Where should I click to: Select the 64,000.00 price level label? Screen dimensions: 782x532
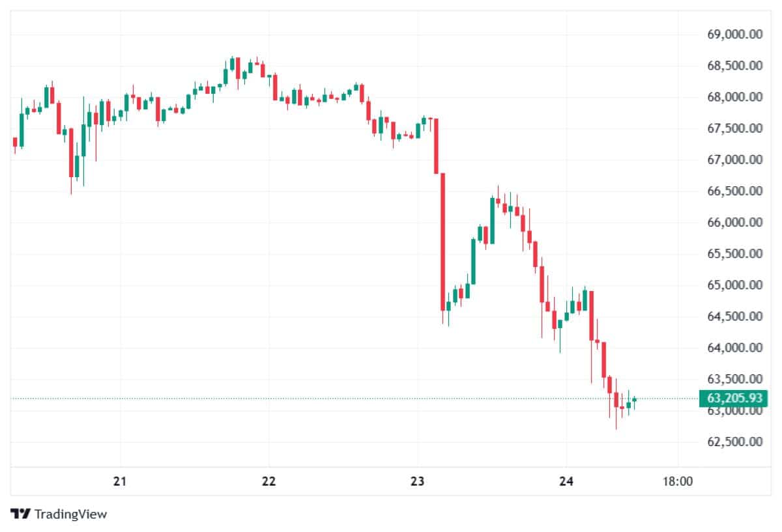coord(734,348)
